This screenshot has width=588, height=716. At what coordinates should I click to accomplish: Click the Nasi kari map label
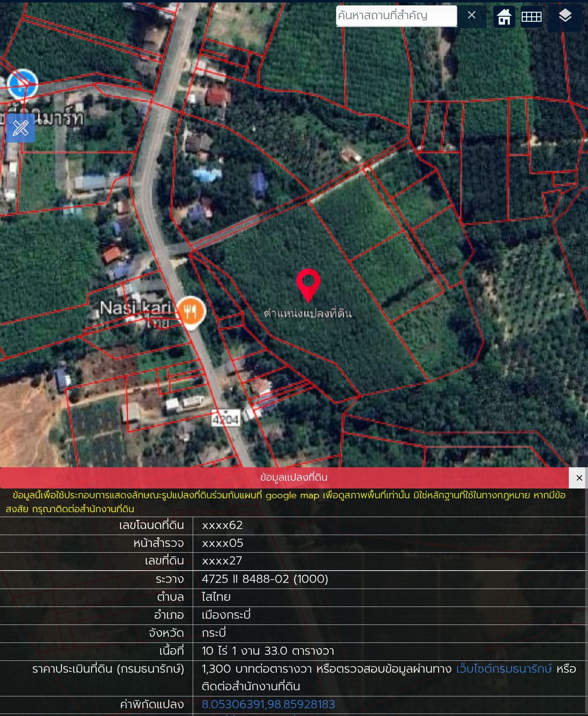136,308
